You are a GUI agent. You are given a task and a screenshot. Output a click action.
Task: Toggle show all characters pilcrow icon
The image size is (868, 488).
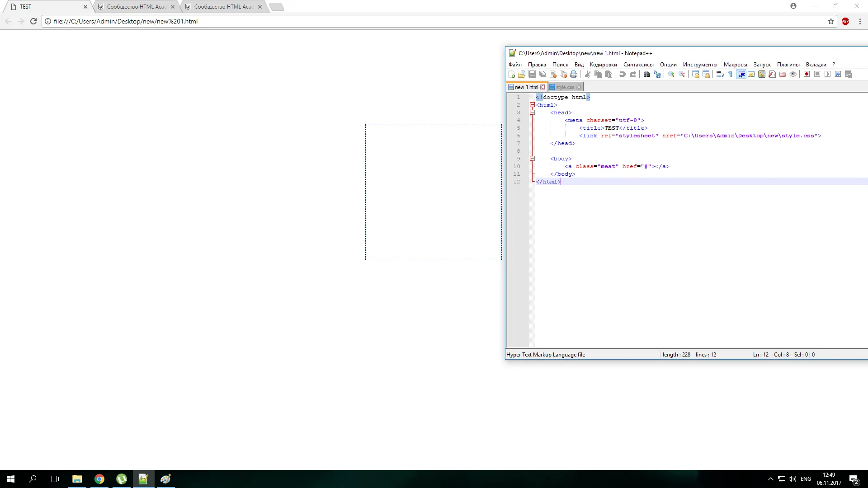(731, 74)
